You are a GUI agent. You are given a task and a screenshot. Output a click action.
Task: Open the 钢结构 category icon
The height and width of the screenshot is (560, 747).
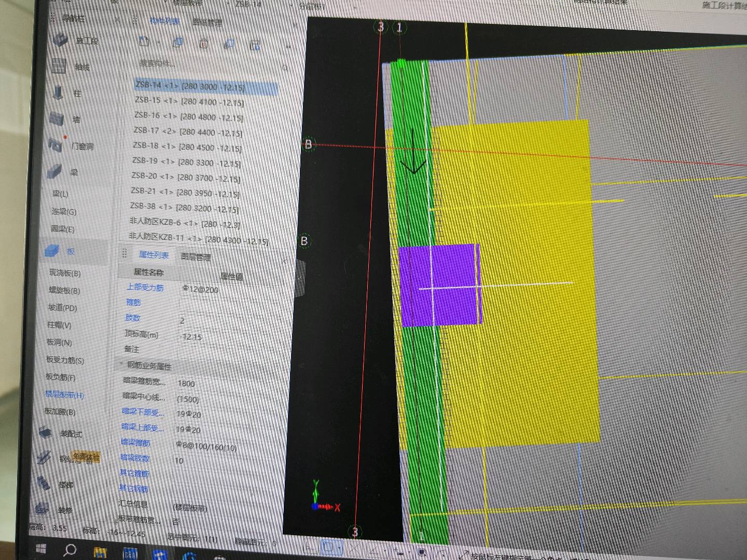tap(45, 457)
